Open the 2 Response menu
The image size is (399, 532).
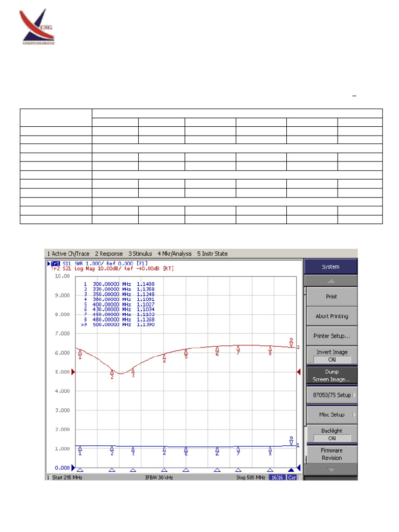(109, 254)
